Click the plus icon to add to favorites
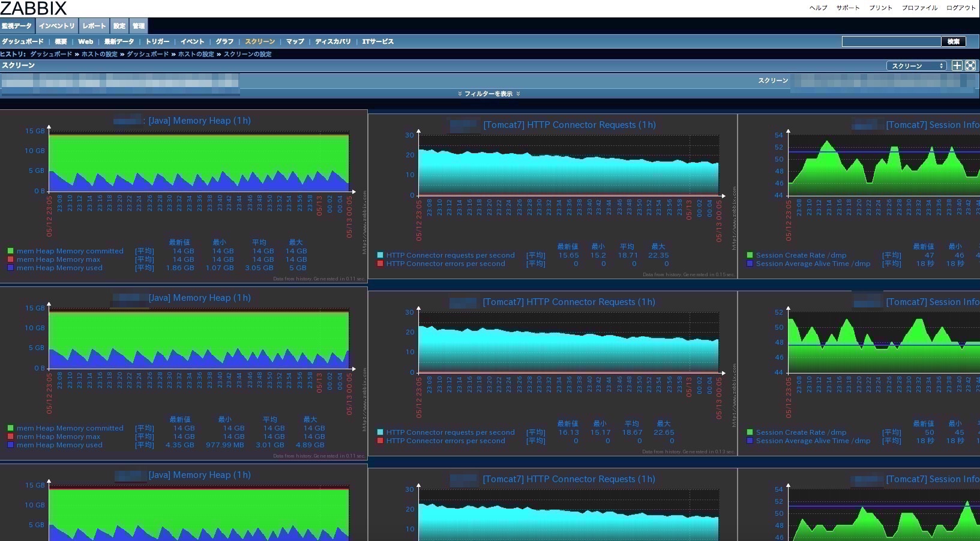The width and height of the screenshot is (980, 541). (957, 66)
